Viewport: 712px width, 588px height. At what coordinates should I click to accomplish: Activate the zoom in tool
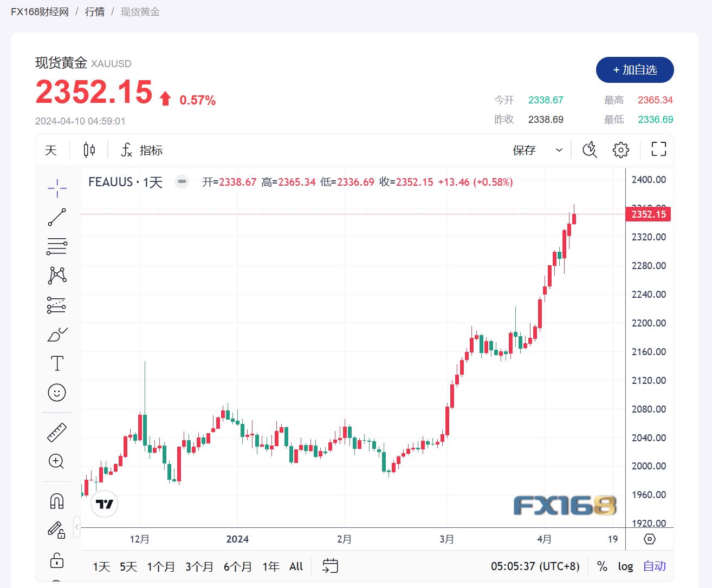coord(57,461)
